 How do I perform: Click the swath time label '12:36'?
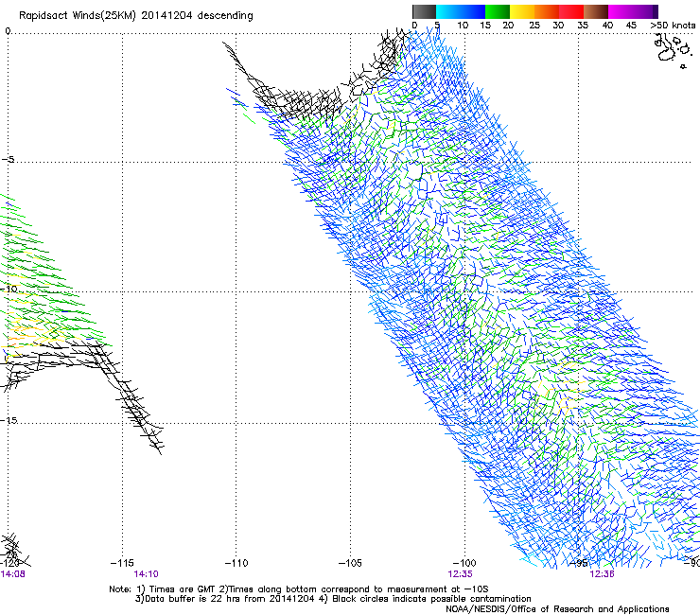pyautogui.click(x=602, y=574)
